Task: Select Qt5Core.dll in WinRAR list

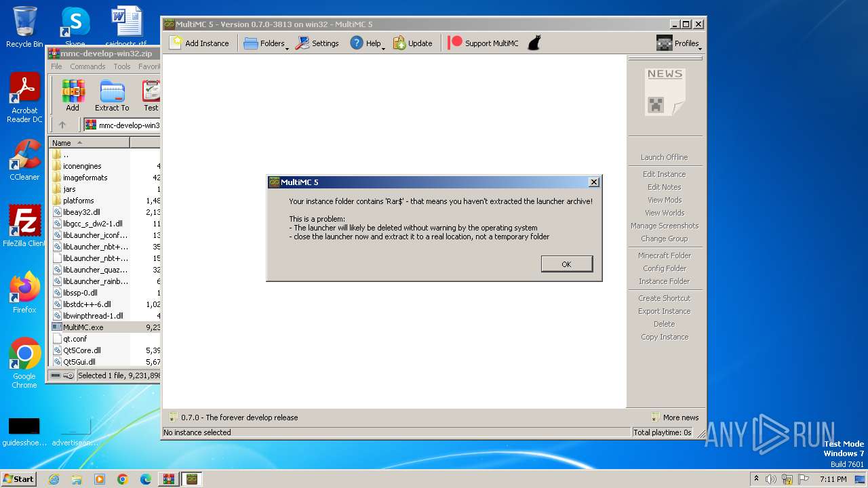Action: [x=81, y=350]
